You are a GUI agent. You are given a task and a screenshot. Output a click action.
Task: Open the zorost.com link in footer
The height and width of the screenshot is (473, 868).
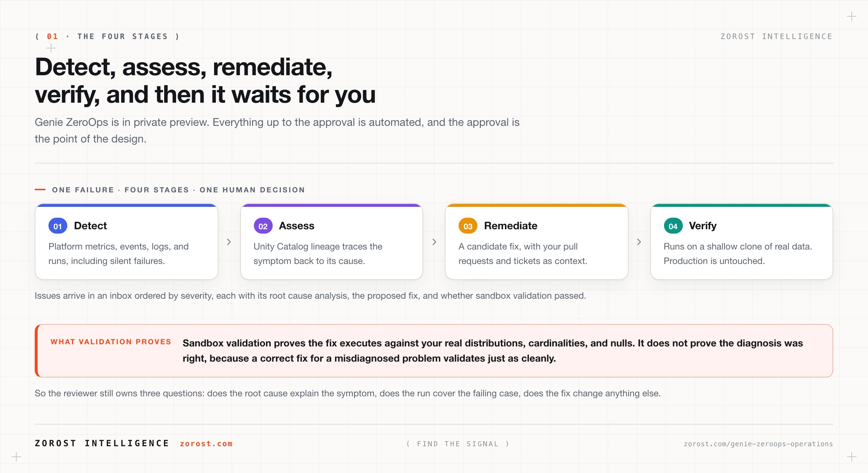[206, 444]
